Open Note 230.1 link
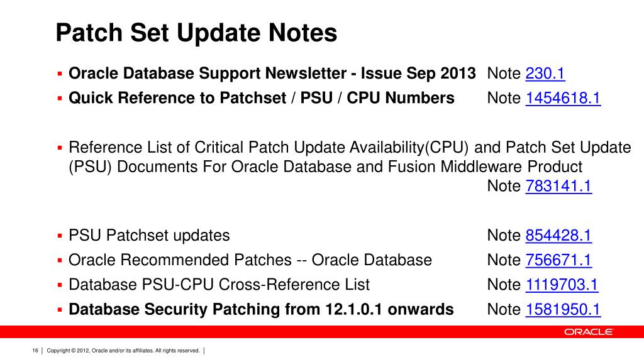Viewport: 644px width, 362px height. (545, 74)
